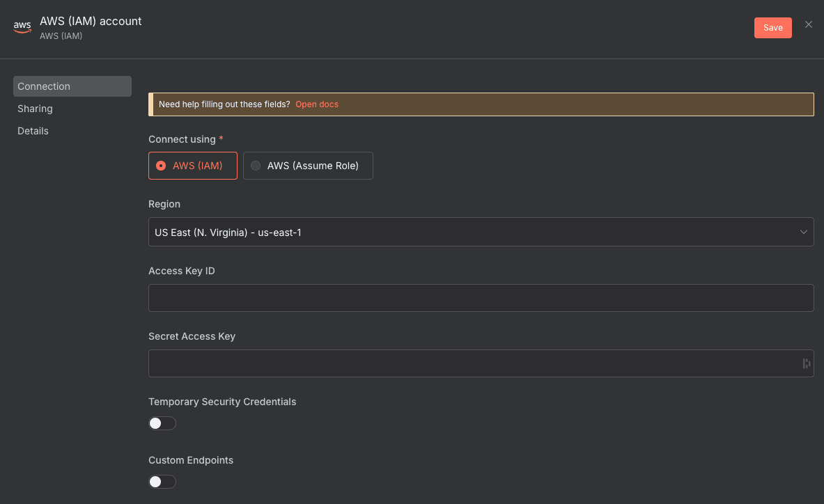Focus the Access Key ID field
The image size is (824, 504).
click(x=481, y=298)
